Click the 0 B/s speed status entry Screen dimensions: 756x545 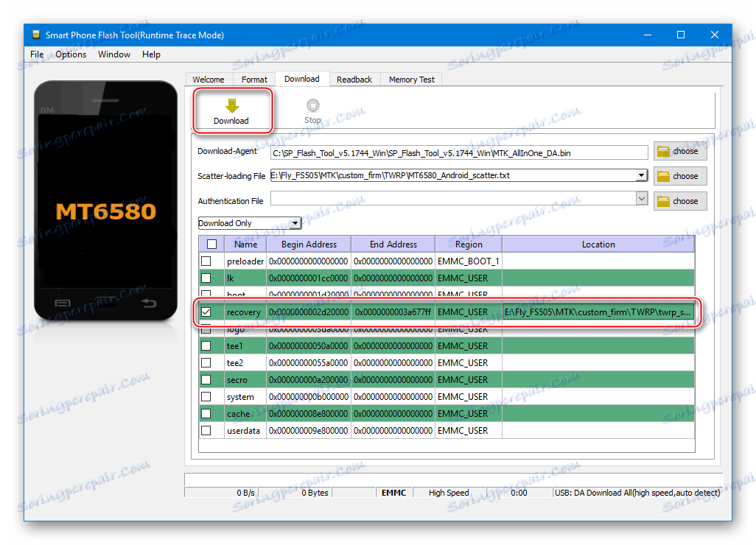click(x=221, y=493)
